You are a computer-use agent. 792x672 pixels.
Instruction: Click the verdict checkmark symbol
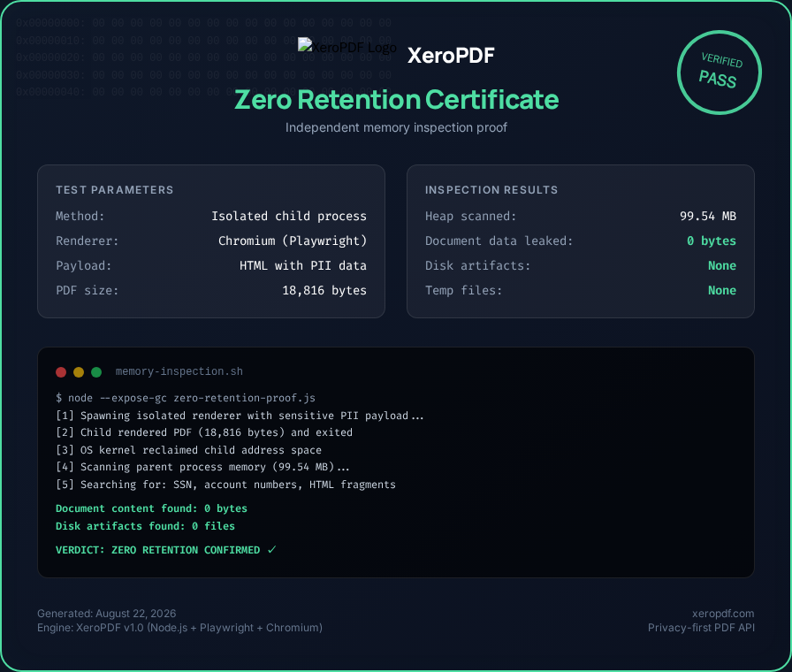tap(271, 550)
